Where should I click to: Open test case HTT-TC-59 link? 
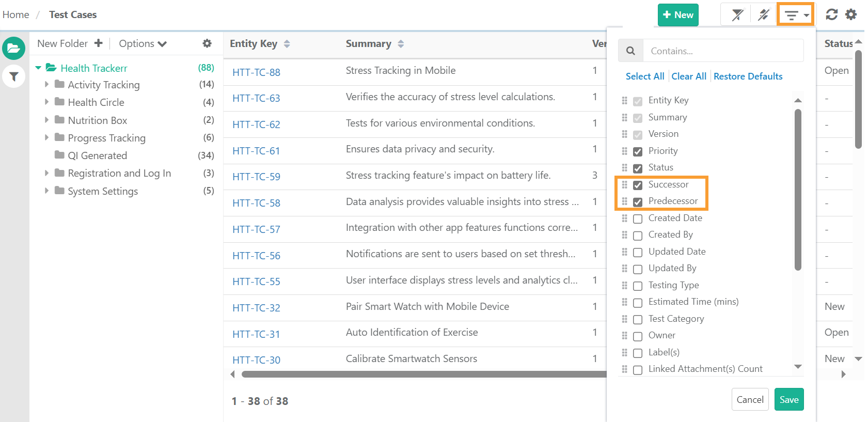pyautogui.click(x=256, y=177)
